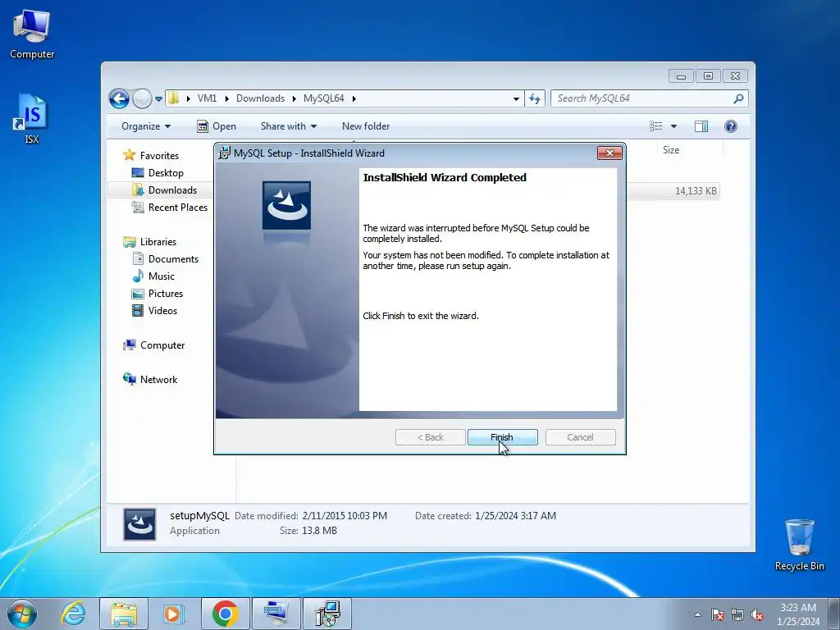
Task: Click the 14,133 KB size cell
Action: tap(696, 190)
